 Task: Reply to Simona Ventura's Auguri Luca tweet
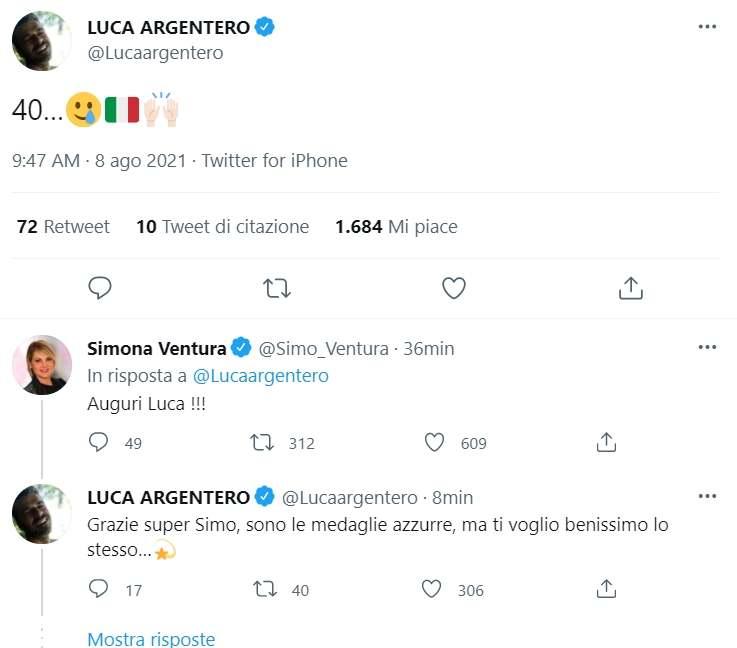(99, 442)
